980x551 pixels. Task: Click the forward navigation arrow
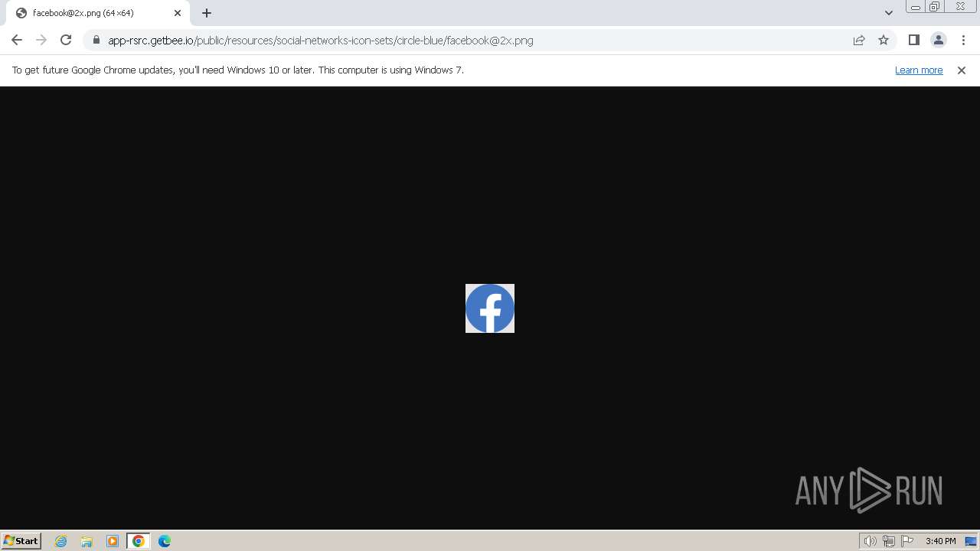(x=41, y=40)
